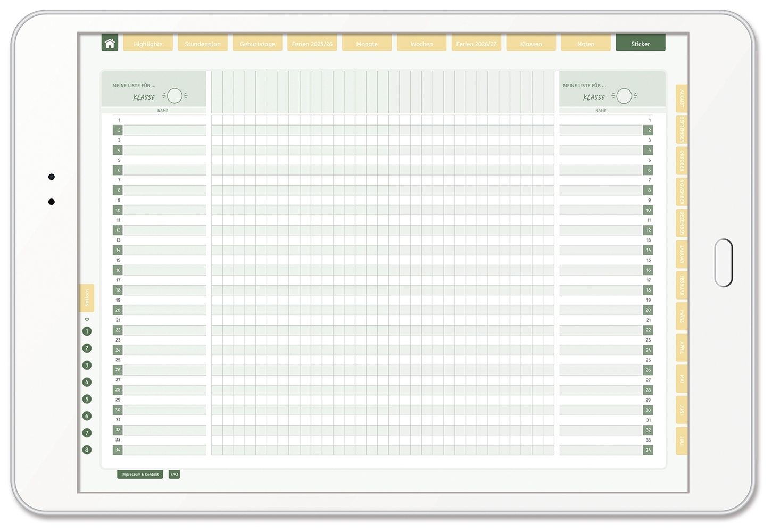Expand the double chevron below Notizen
772x532 pixels.
coord(87,320)
